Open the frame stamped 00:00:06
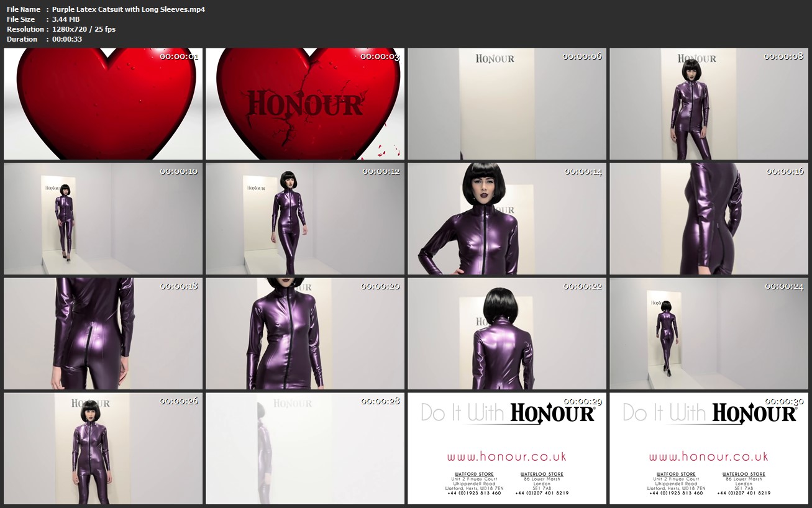This screenshot has height=508, width=812. (507, 104)
